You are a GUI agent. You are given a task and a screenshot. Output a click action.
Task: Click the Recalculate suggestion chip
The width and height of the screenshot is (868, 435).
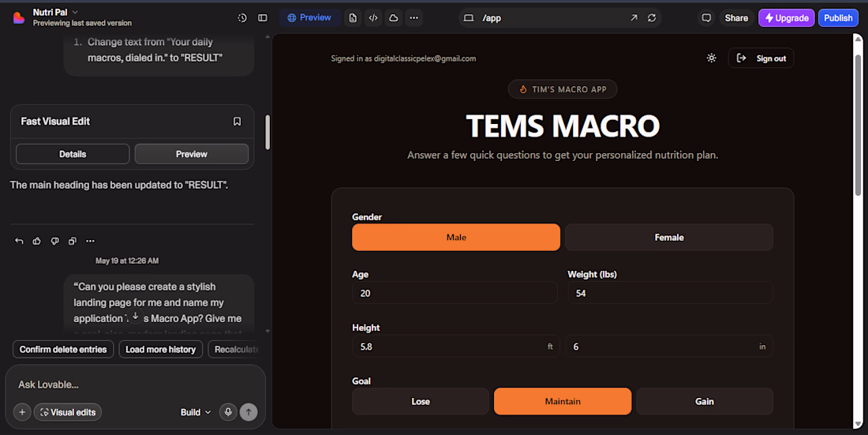pyautogui.click(x=234, y=349)
